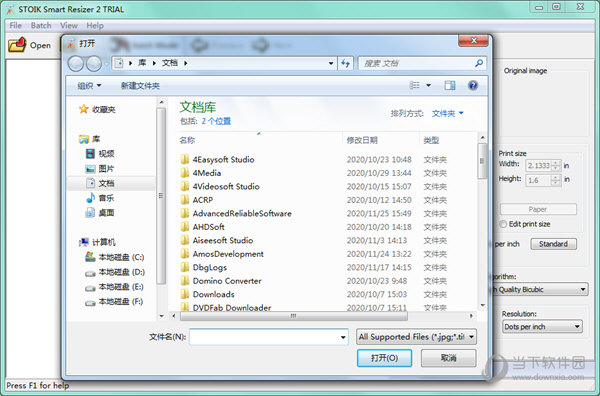Select Computer (计算机) in sidebar
This screenshot has width=600, height=396.
[97, 242]
